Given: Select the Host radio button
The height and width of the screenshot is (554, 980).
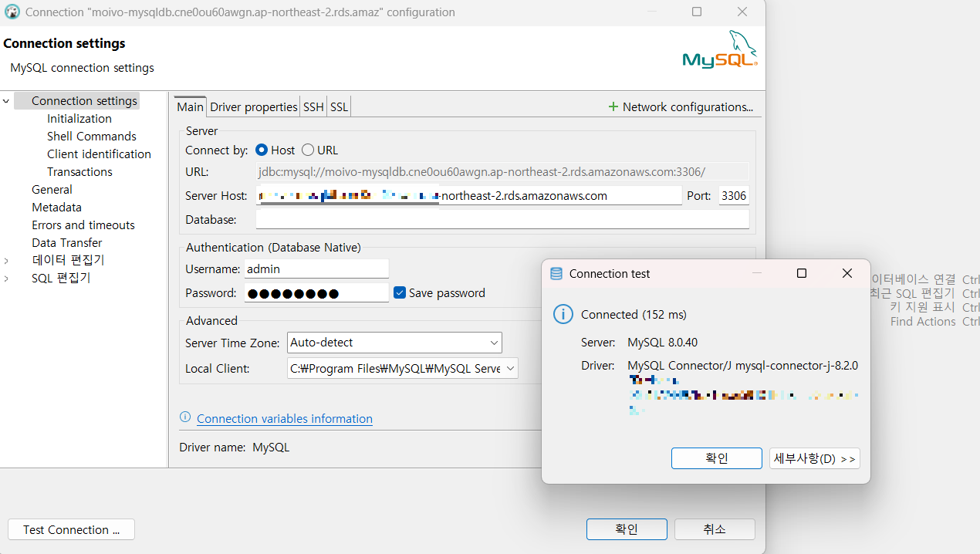Looking at the screenshot, I should (262, 150).
